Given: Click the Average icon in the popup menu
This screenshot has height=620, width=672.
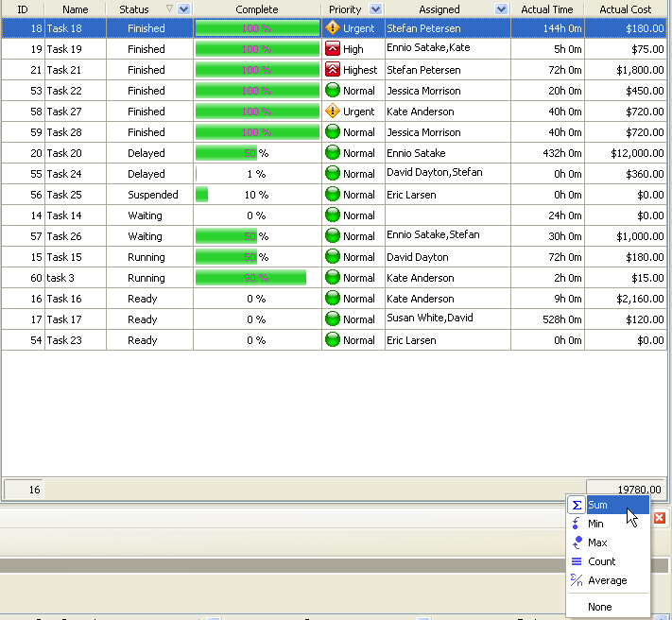Looking at the screenshot, I should click(577, 580).
